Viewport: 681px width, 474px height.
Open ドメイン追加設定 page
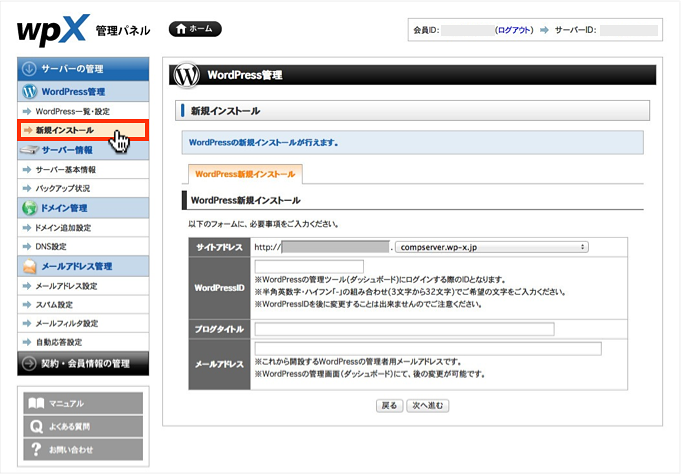[x=83, y=227]
